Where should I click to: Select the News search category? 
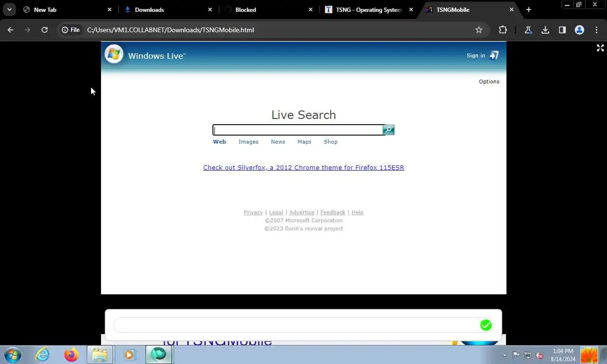click(278, 142)
